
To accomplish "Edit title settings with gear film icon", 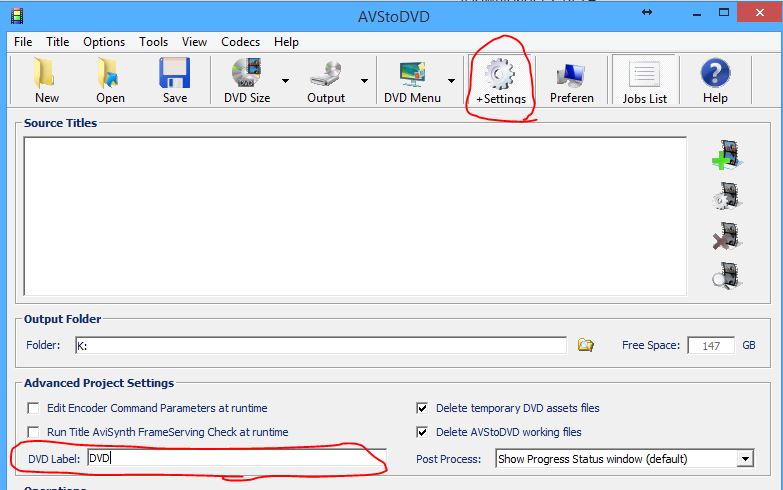I will click(x=727, y=195).
